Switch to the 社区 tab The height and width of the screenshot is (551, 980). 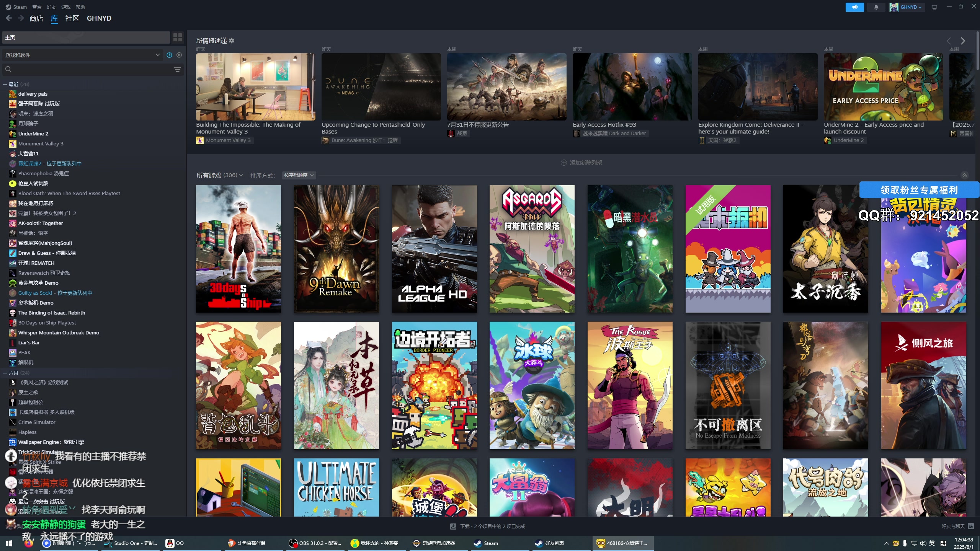point(72,18)
